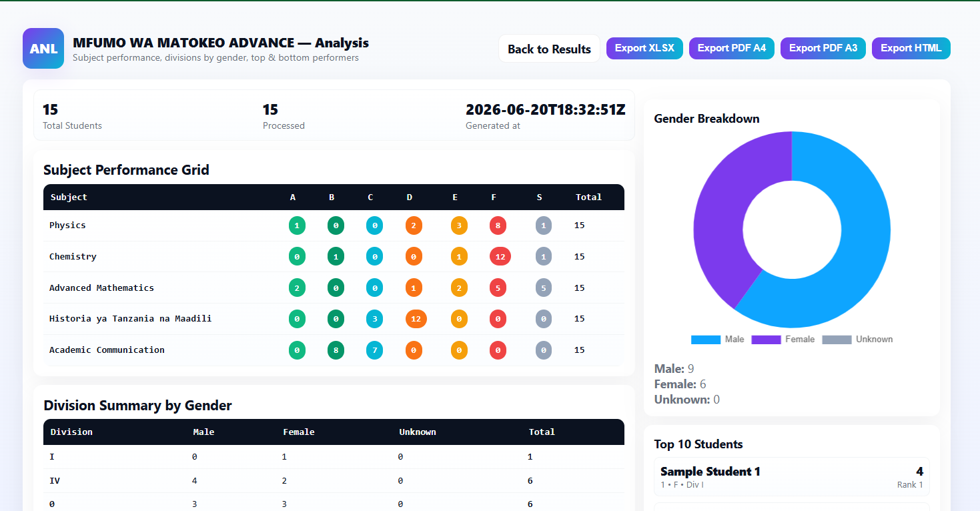Screen dimensions: 980x511
Task: Click Advanced Mathematics S badge showing 5
Action: pyautogui.click(x=544, y=288)
